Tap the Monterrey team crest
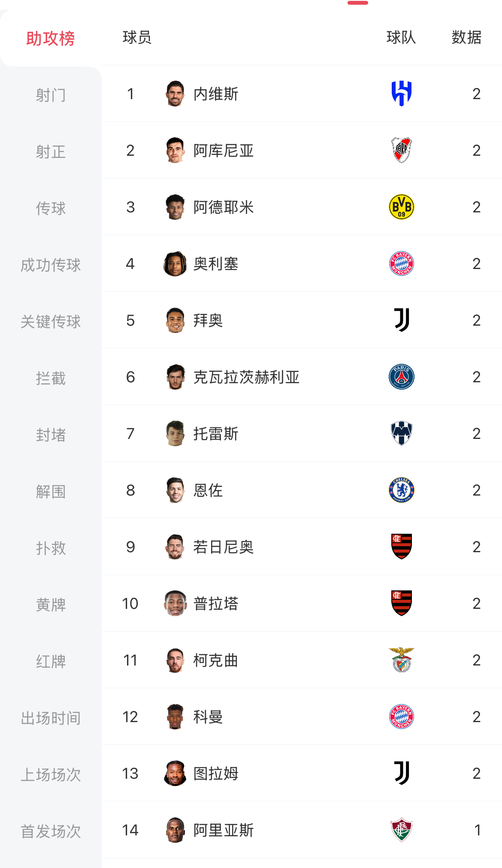Image resolution: width=502 pixels, height=868 pixels. click(x=401, y=433)
